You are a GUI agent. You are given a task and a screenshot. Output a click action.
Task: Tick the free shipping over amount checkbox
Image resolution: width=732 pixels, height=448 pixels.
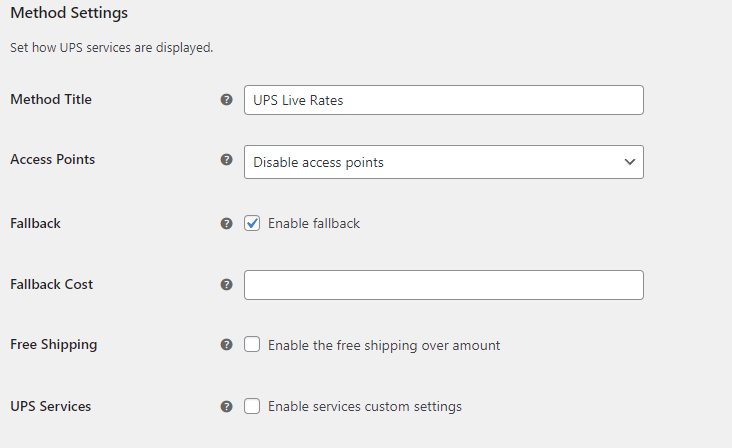point(252,345)
